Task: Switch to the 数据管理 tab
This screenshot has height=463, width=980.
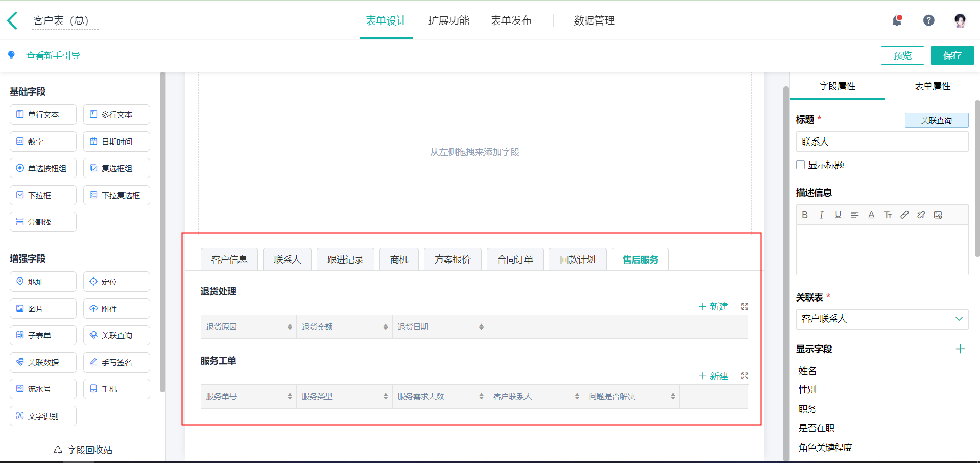Action: [x=594, y=20]
